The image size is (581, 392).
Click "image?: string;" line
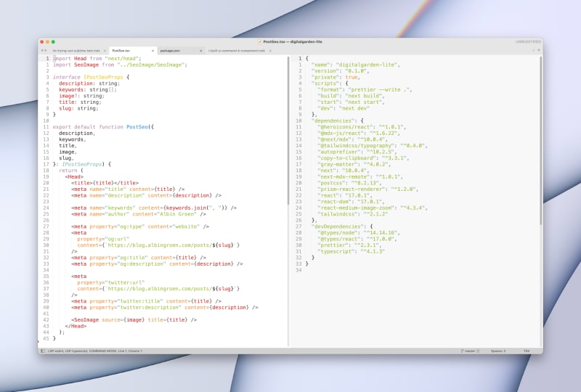point(81,96)
